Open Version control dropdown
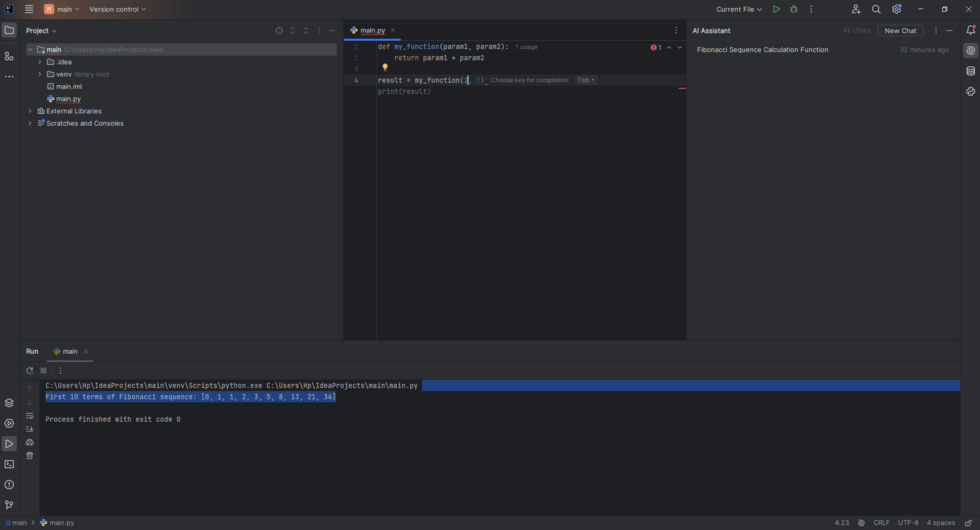980x530 pixels. 118,10
